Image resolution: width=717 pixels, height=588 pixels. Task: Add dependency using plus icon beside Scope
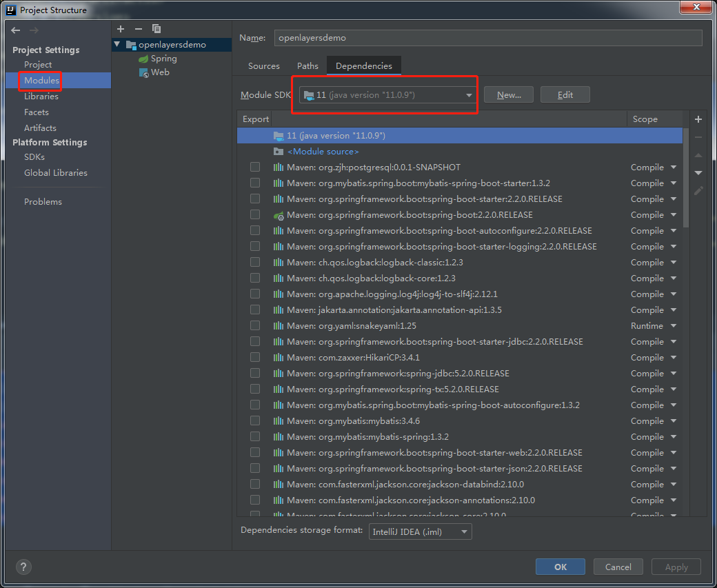click(698, 119)
